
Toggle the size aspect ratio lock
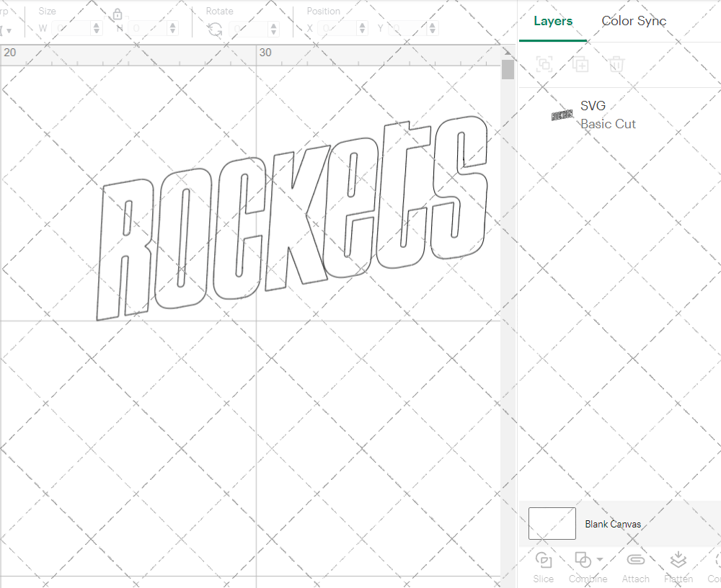pyautogui.click(x=118, y=14)
